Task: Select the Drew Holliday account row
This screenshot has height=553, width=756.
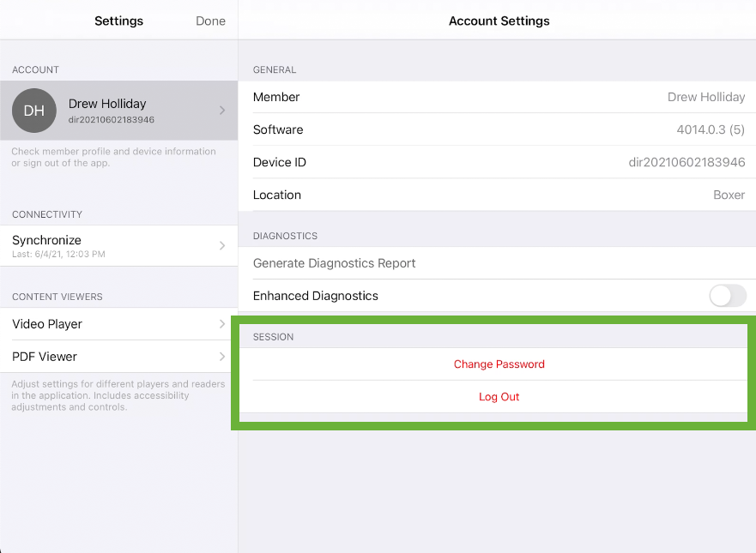Action: click(118, 111)
